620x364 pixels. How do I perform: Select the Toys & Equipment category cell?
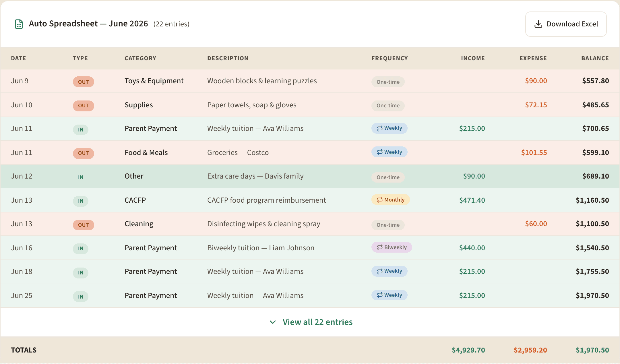pyautogui.click(x=154, y=81)
